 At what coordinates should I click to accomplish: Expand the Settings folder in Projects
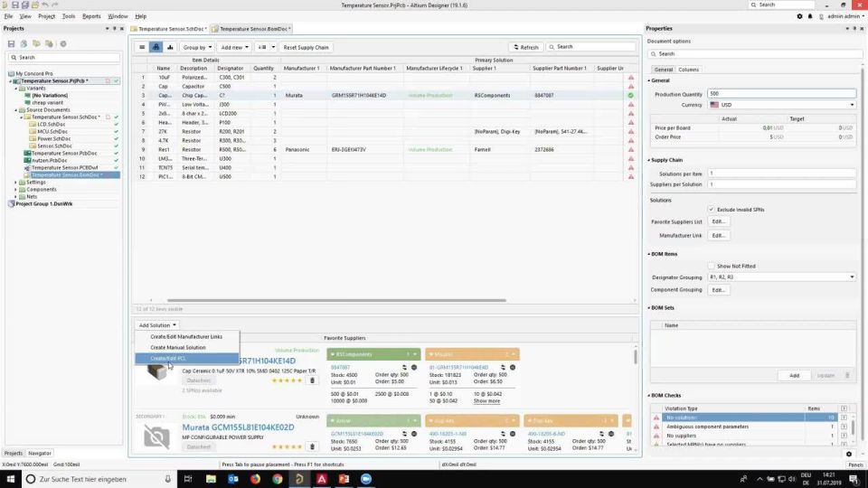(16, 182)
